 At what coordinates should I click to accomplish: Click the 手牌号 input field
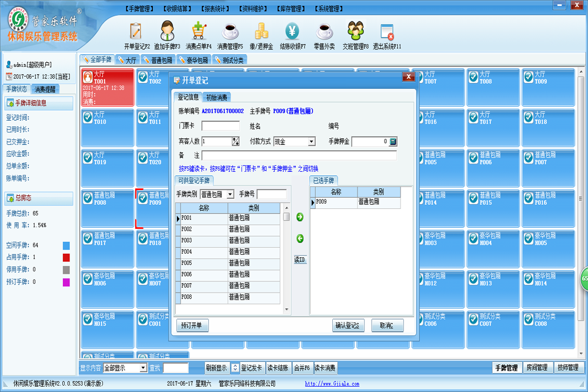272,194
